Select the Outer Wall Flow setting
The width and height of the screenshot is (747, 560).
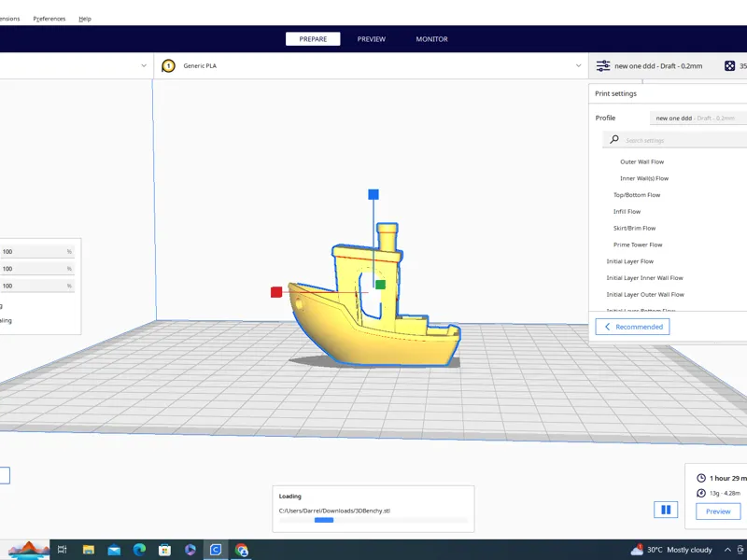click(641, 161)
